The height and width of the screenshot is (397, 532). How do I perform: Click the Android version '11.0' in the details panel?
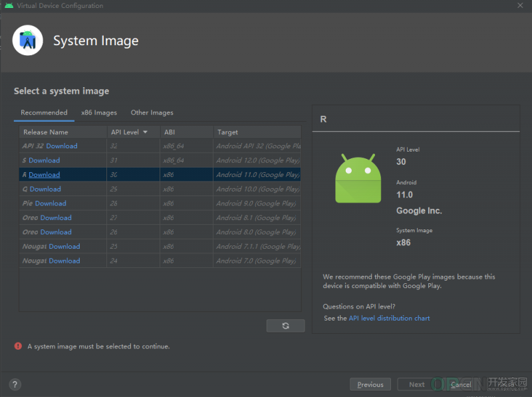[404, 195]
